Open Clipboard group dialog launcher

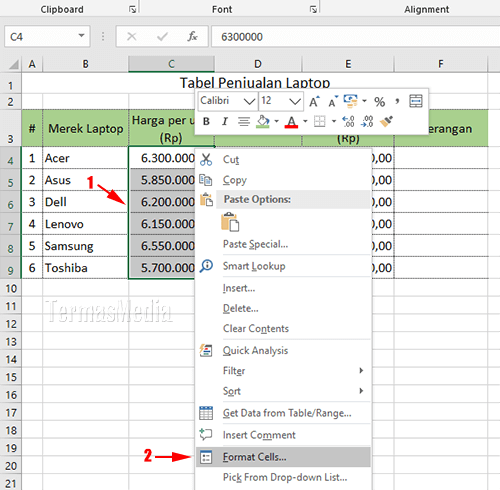(x=132, y=9)
